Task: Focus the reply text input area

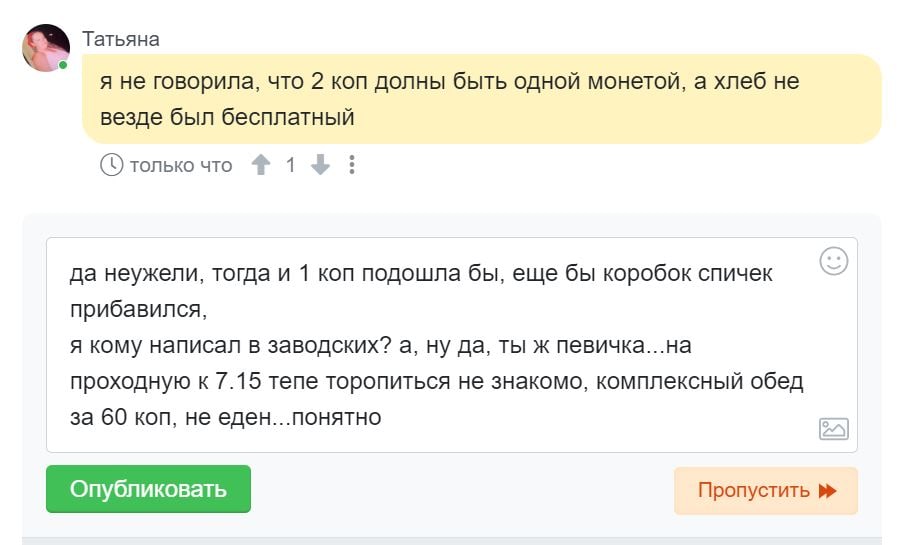Action: pyautogui.click(x=452, y=345)
